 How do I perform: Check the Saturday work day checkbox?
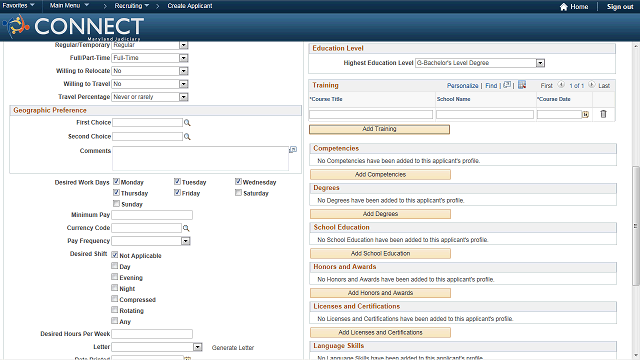point(238,192)
